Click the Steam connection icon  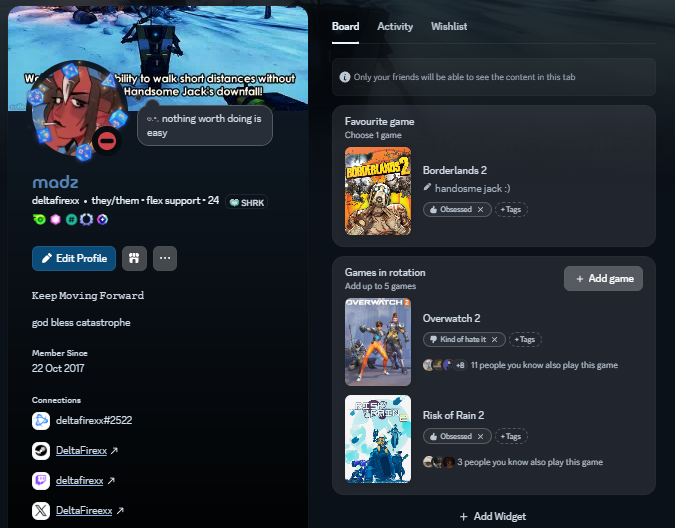pyautogui.click(x=41, y=451)
